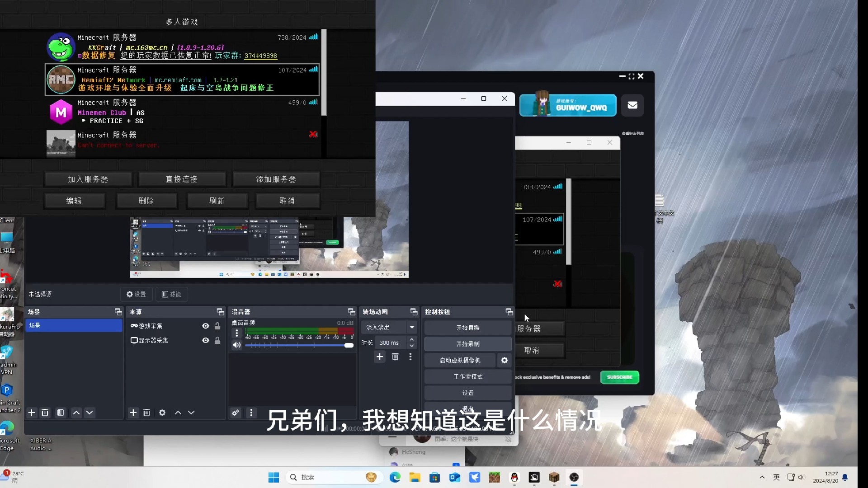
Task: Click 取消 in the Minecraft multiplayer menu
Action: point(288,201)
